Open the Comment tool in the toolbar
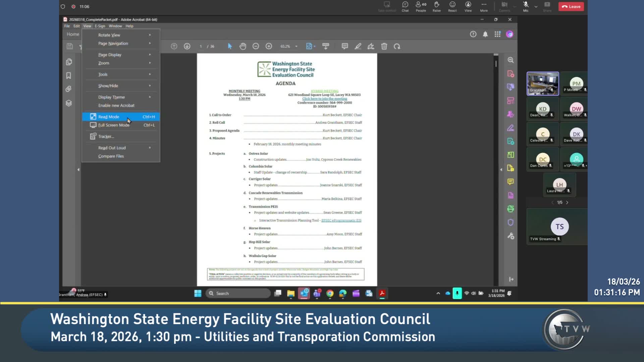The height and width of the screenshot is (362, 644). [344, 46]
